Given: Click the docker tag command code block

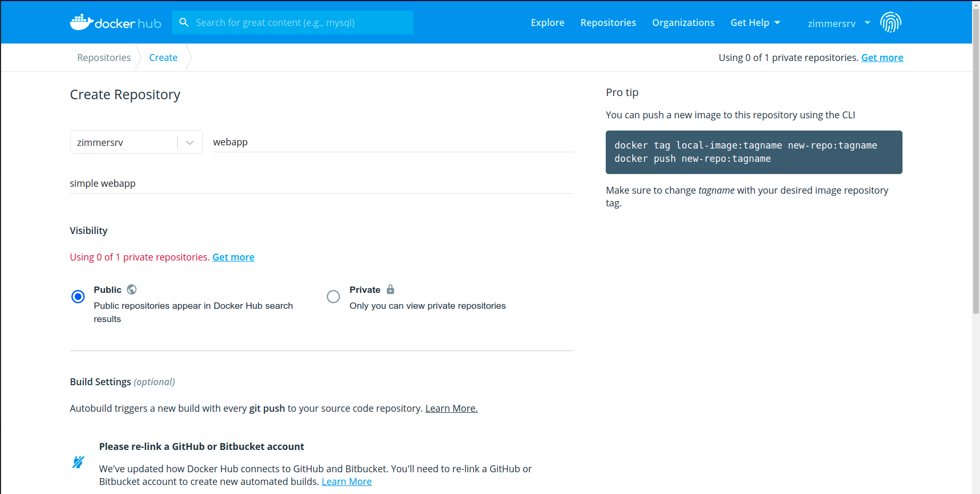Looking at the screenshot, I should tap(754, 152).
